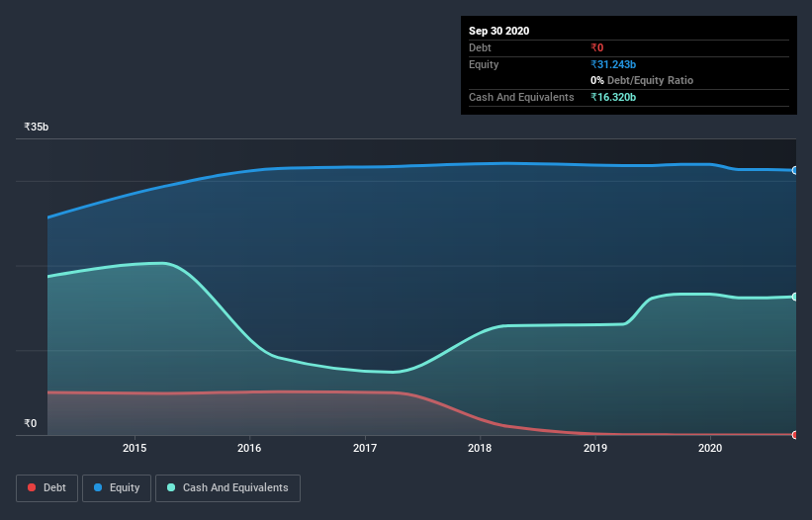Click the ₹0 Debt value in tooltip
The width and height of the screenshot is (812, 520).
tap(597, 47)
